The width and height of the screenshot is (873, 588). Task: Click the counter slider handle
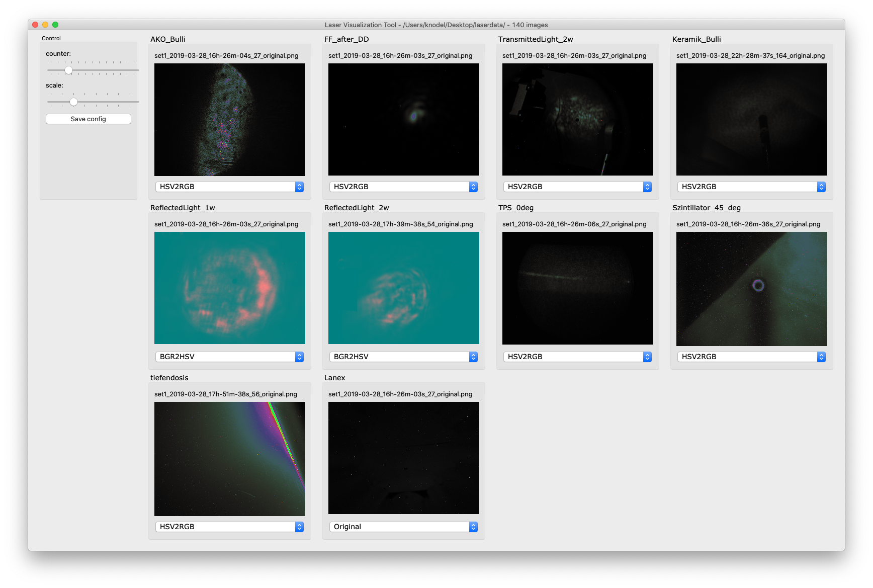tap(68, 70)
